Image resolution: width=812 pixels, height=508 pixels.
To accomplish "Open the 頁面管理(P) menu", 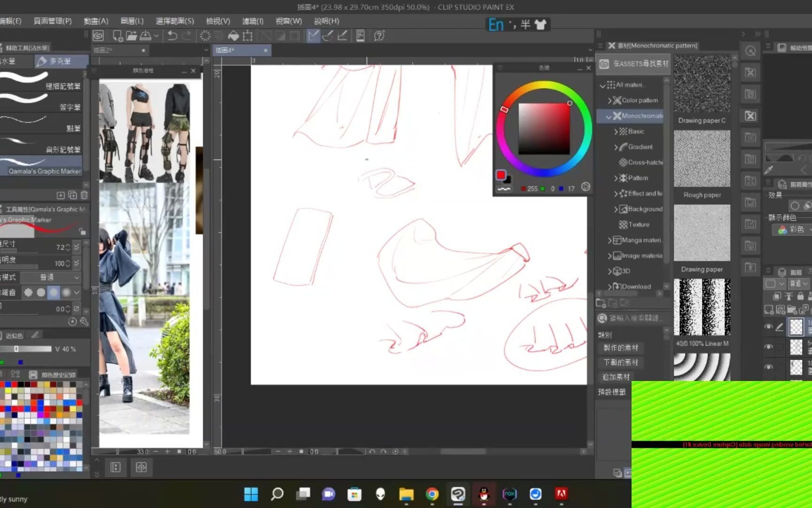I will point(53,21).
